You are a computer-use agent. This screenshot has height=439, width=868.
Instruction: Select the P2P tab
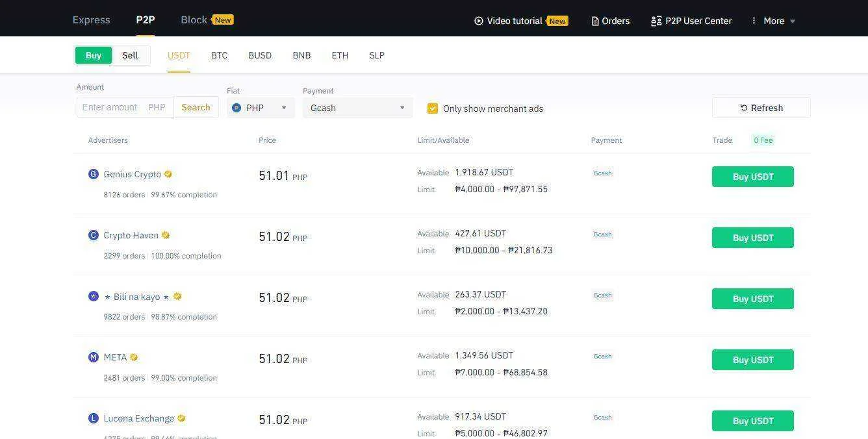[x=146, y=20]
